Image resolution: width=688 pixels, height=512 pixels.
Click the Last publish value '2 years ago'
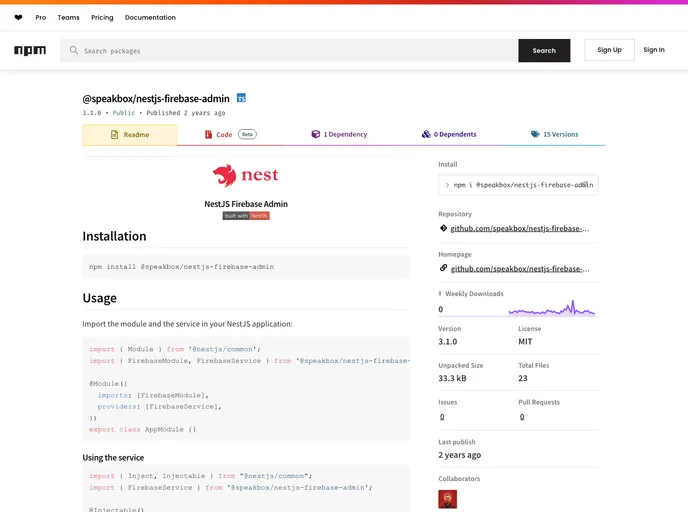(459, 455)
